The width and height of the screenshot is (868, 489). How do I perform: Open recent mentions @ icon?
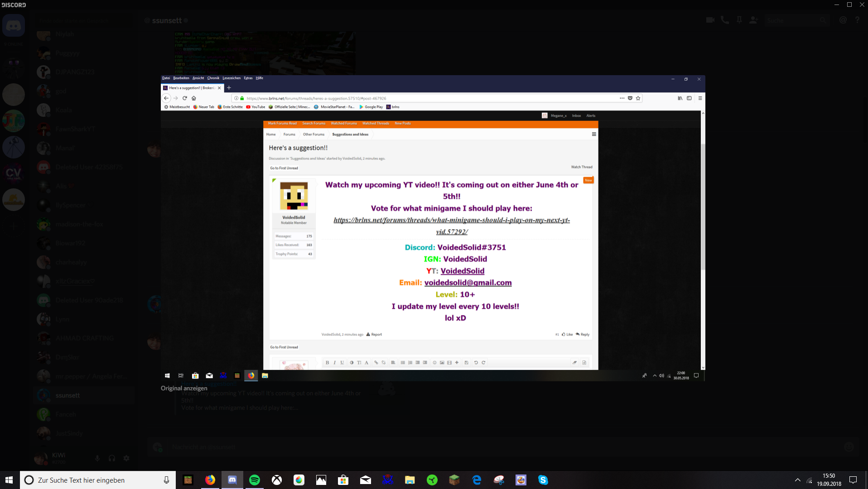pyautogui.click(x=843, y=20)
